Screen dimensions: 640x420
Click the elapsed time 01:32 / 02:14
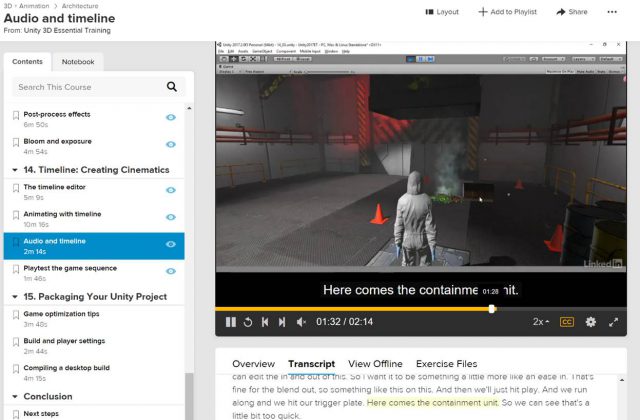click(344, 322)
